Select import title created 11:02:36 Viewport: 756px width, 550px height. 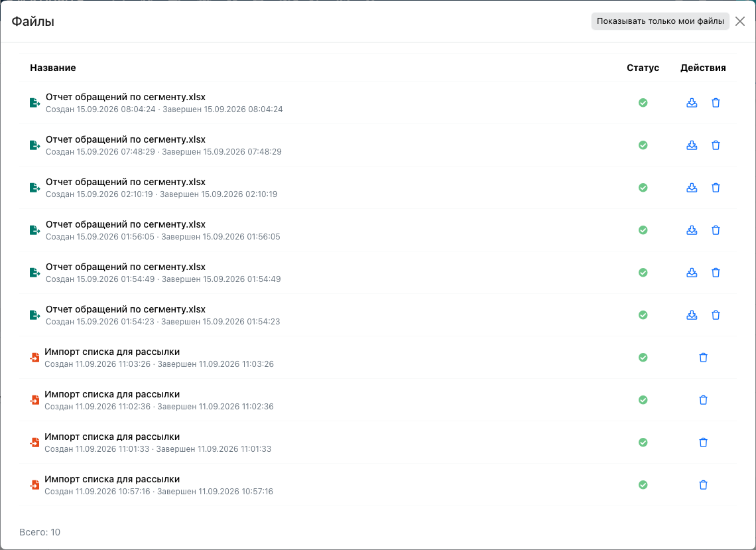[x=112, y=394]
